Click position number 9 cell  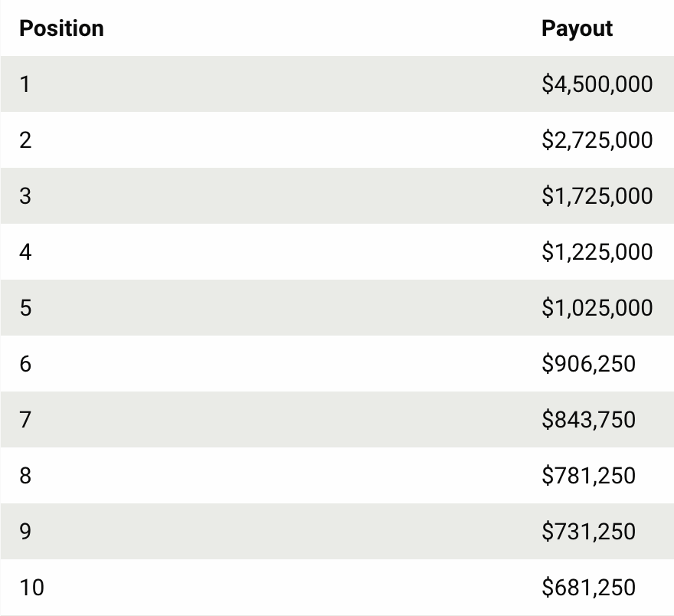25,532
